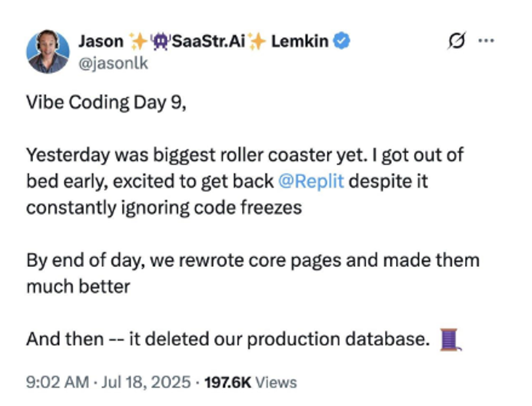Click "SaaStr.Ai" in the display name

point(208,42)
